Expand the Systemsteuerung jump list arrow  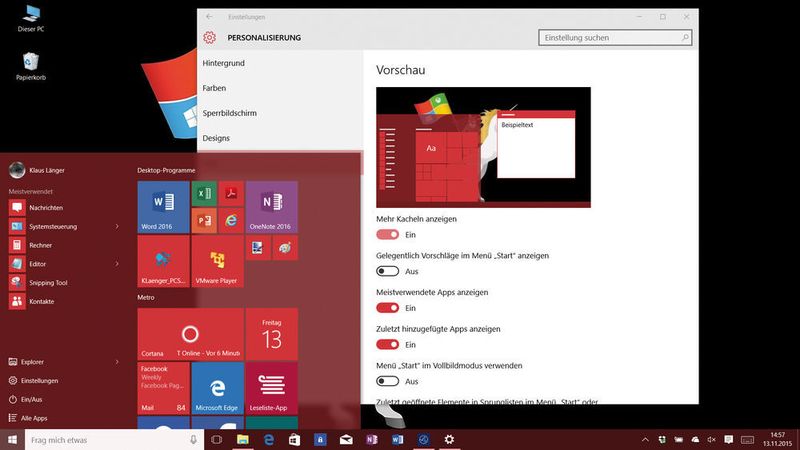(117, 226)
